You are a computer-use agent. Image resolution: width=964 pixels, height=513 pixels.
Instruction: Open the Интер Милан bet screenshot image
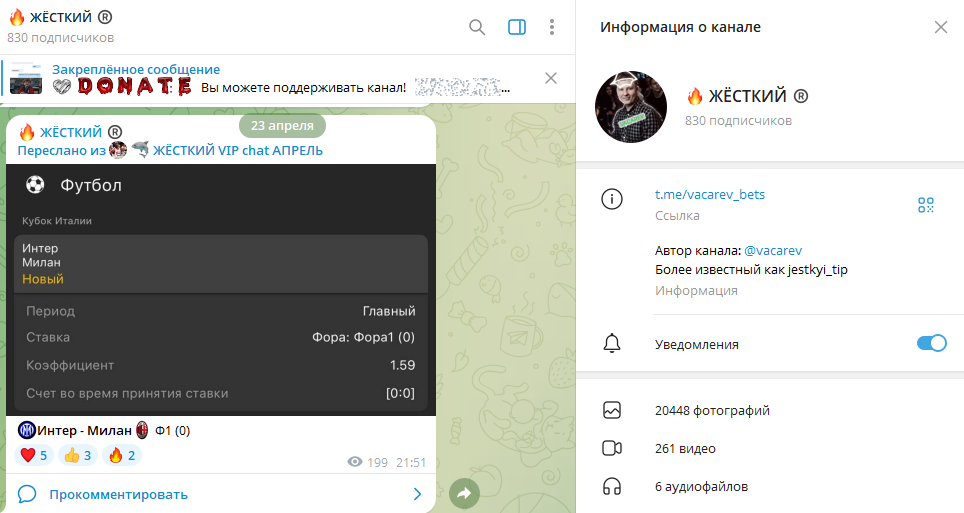221,290
